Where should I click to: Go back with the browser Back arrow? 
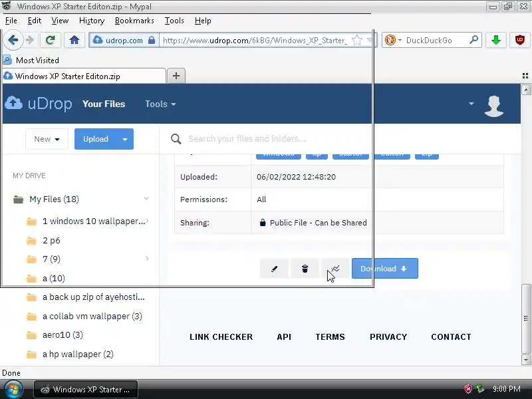[x=13, y=40]
